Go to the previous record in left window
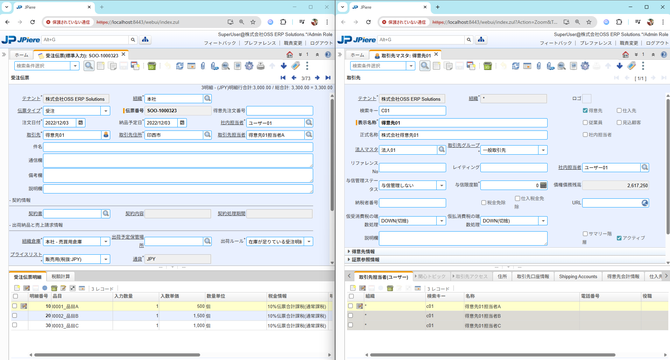The width and height of the screenshot is (670, 360). point(294,78)
